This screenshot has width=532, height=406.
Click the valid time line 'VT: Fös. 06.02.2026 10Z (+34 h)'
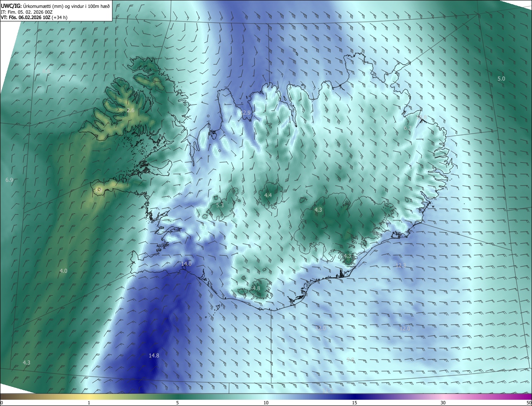[x=34, y=18]
